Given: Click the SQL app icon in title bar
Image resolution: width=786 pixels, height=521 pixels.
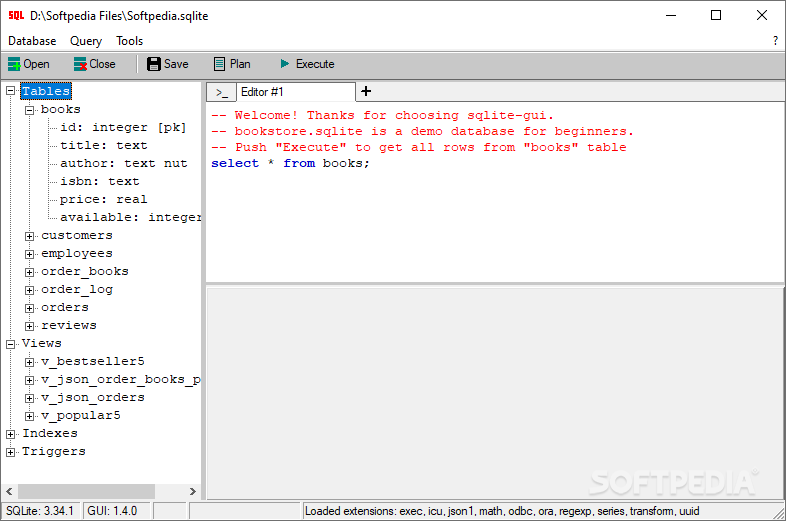Looking at the screenshot, I should coord(16,16).
